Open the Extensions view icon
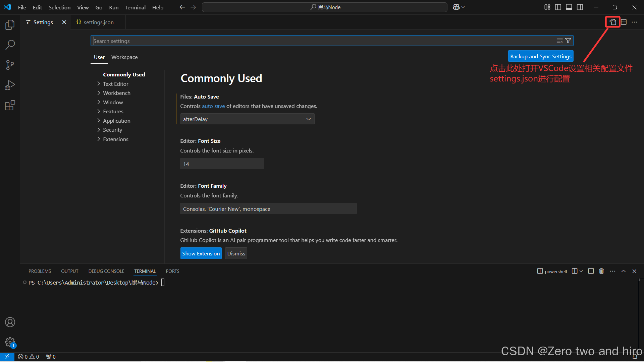This screenshot has height=362, width=644. (10, 106)
